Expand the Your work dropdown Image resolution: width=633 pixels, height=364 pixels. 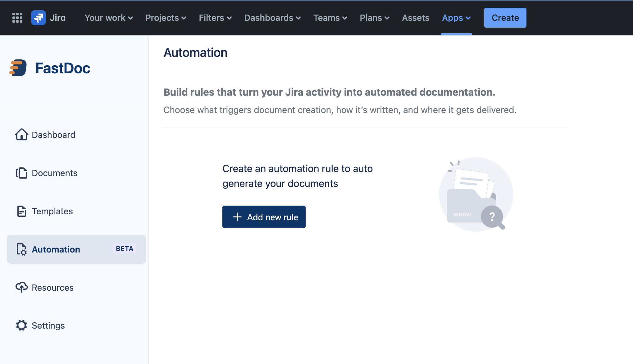click(109, 18)
